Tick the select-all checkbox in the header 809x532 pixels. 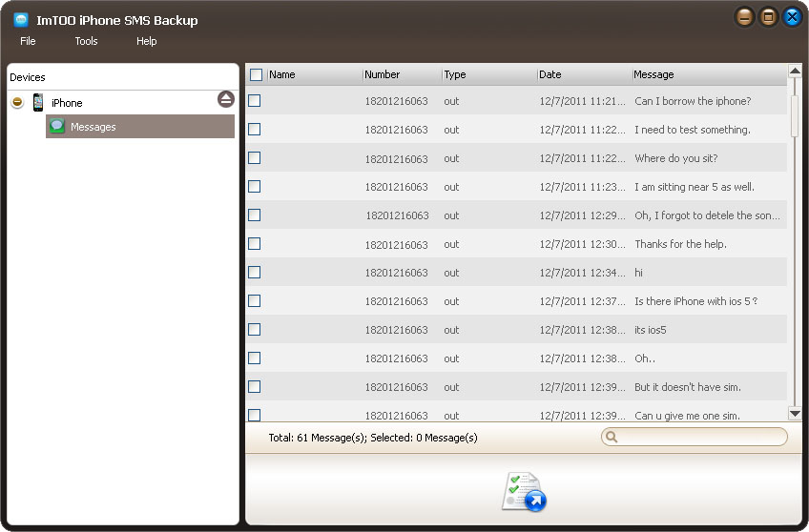coord(256,74)
